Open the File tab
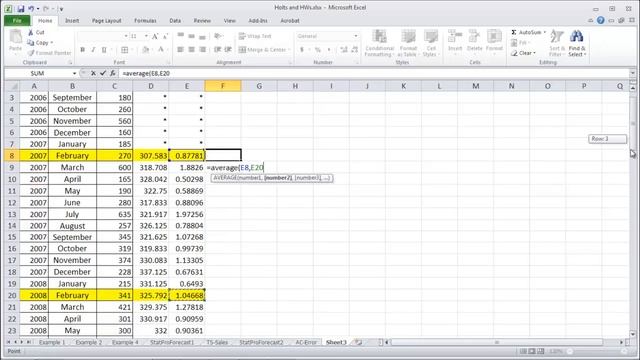This screenshot has height=360, width=640. [x=17, y=20]
